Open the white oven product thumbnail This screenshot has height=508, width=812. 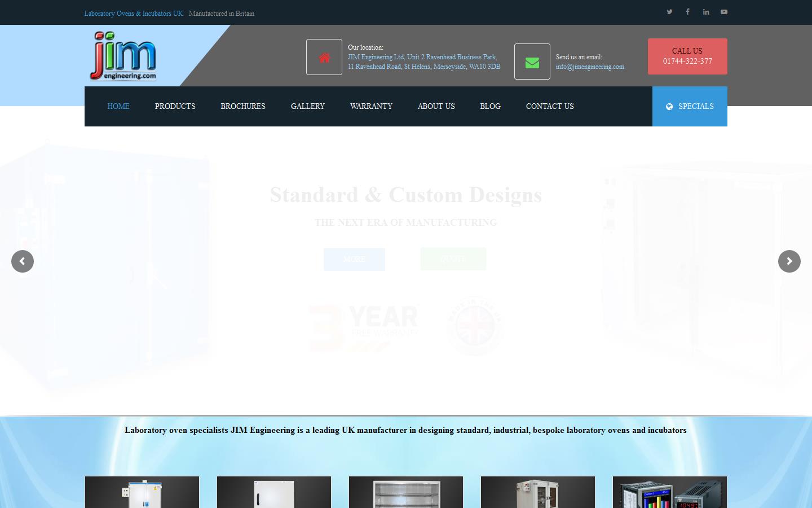[273, 492]
